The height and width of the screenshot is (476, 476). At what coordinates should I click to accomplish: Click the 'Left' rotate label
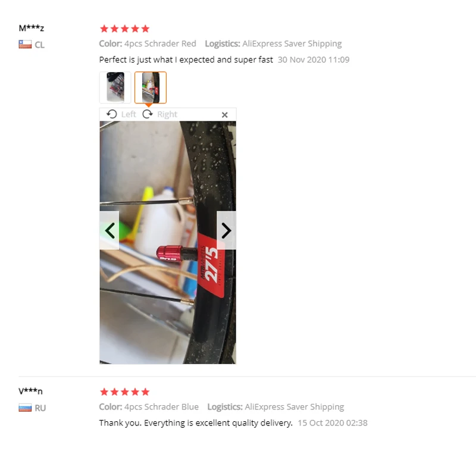[129, 114]
